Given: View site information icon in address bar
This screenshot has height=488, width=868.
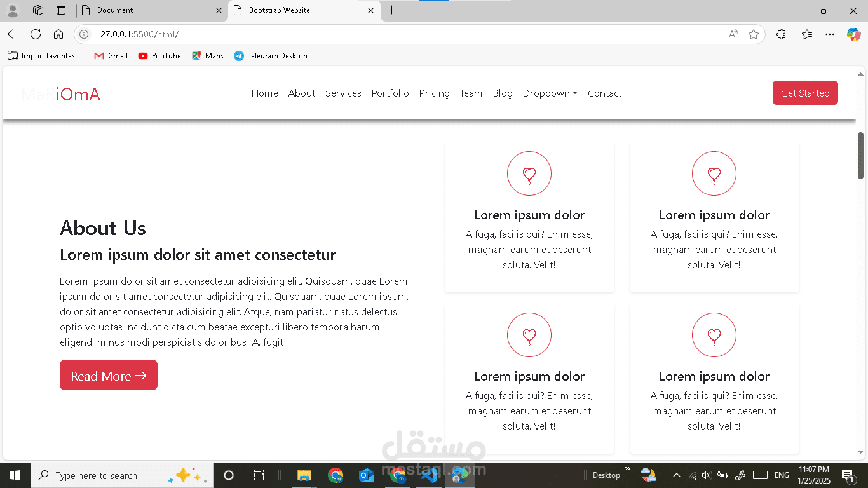Looking at the screenshot, I should (x=84, y=34).
